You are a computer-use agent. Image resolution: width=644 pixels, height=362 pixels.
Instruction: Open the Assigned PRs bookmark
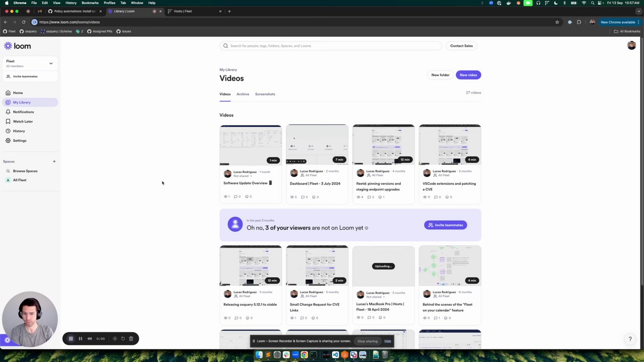point(100,31)
